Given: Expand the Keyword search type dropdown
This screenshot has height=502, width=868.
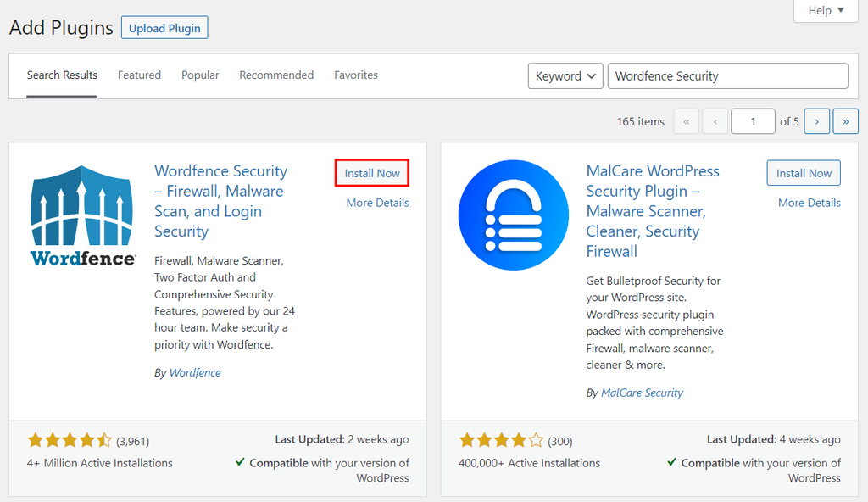Looking at the screenshot, I should (x=565, y=76).
